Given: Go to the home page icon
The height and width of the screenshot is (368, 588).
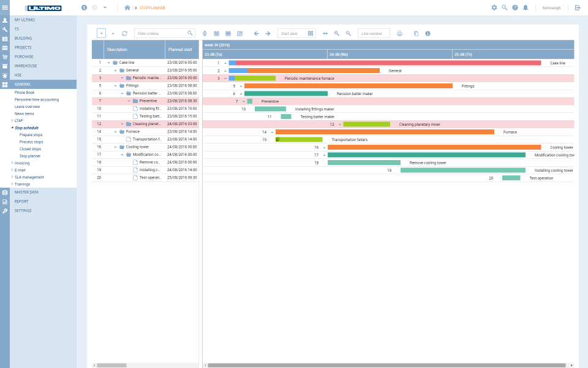Looking at the screenshot, I should coord(127,7).
